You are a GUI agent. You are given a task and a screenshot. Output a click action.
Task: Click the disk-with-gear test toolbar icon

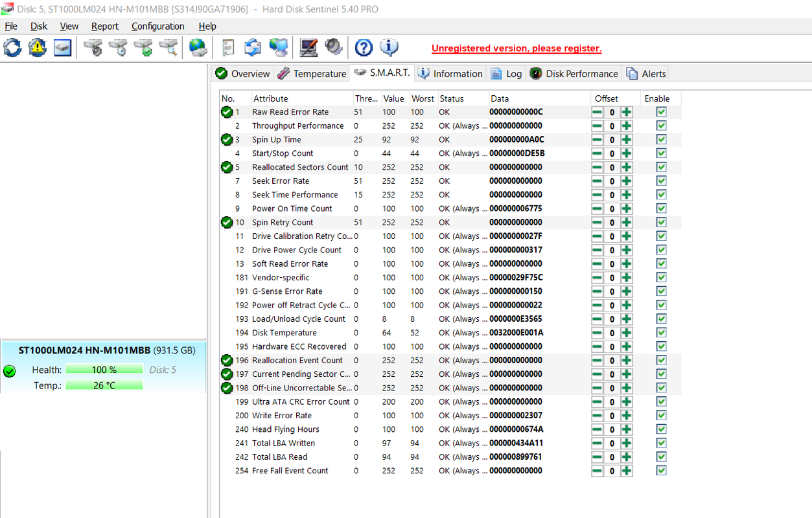point(94,47)
